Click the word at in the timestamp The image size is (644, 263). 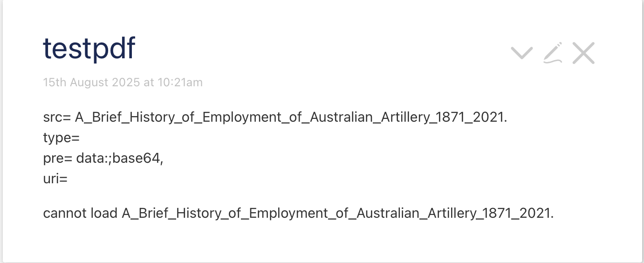(149, 83)
